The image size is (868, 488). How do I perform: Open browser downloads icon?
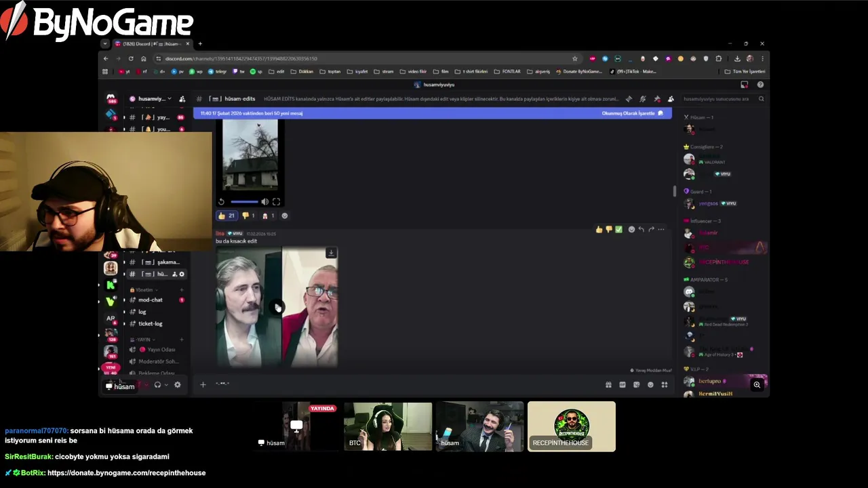point(737,58)
